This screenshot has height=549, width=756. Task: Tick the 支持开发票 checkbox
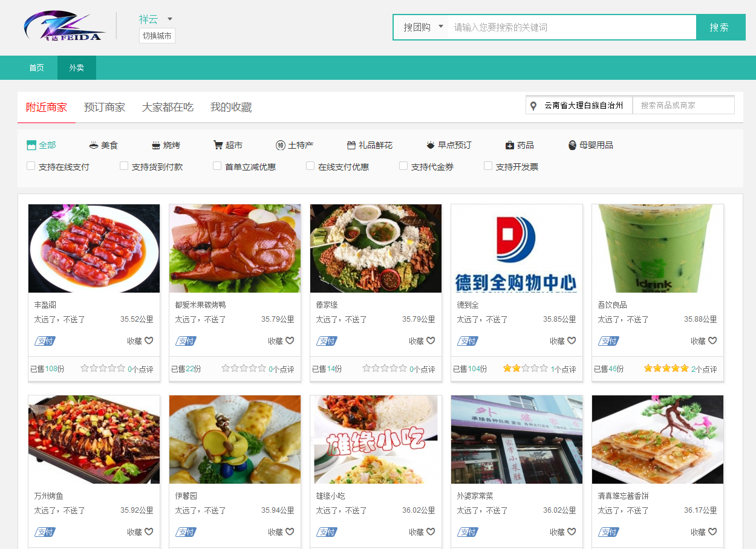488,166
